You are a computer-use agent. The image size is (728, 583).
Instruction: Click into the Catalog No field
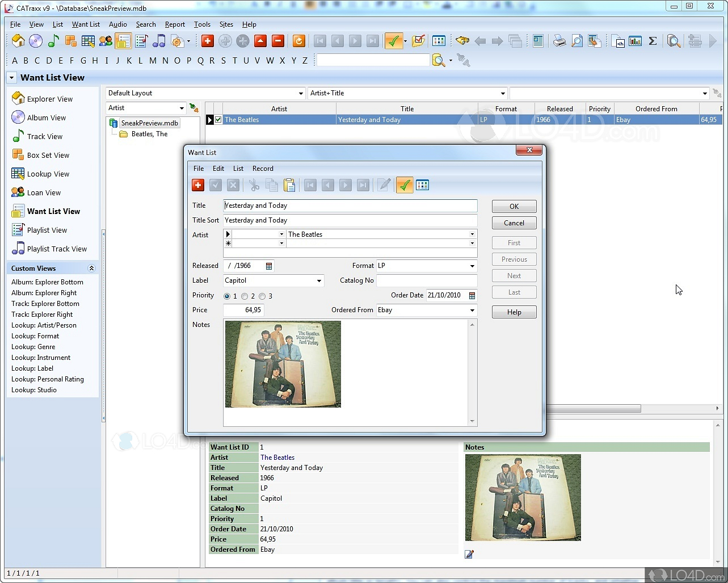[427, 280]
